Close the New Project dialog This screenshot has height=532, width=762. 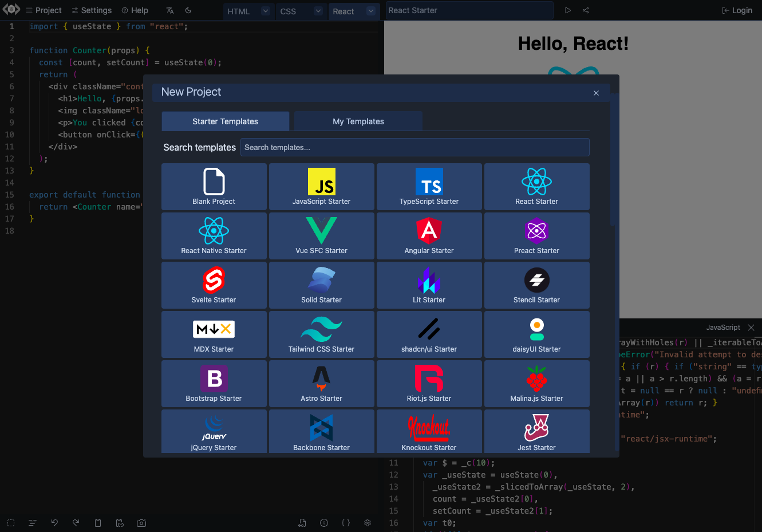[596, 93]
